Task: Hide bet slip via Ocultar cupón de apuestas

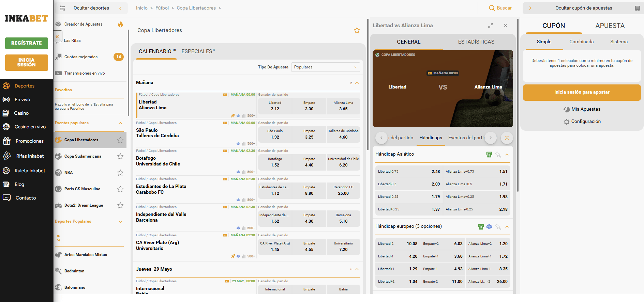Action: [x=583, y=8]
